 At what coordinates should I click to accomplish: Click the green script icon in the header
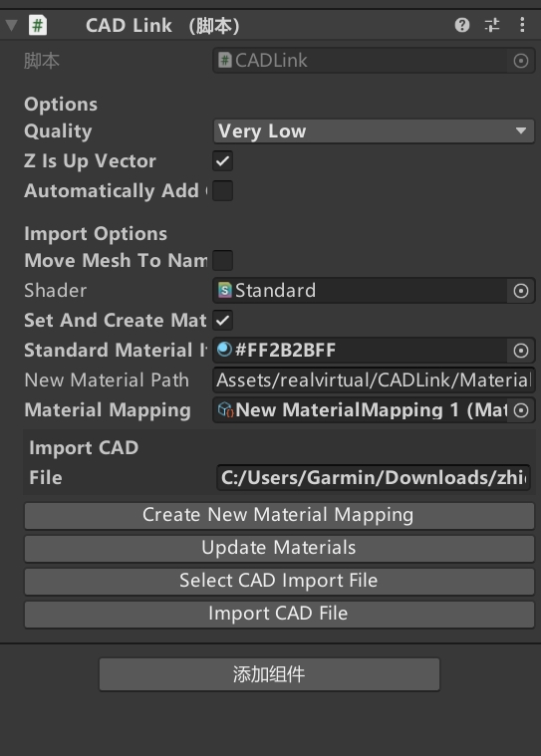coord(38,25)
